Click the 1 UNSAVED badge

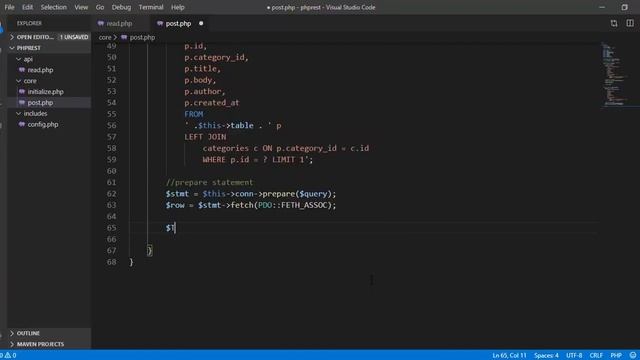tap(74, 37)
